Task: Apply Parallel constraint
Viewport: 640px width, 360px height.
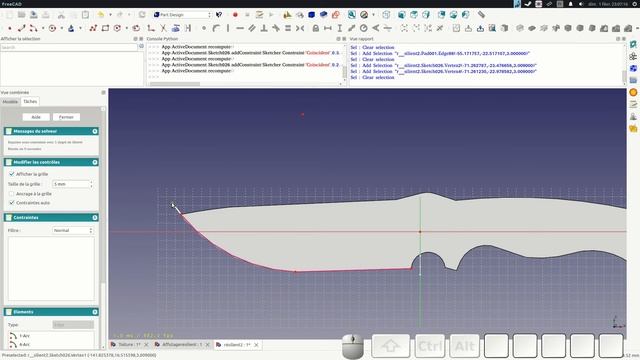Action: point(252,28)
